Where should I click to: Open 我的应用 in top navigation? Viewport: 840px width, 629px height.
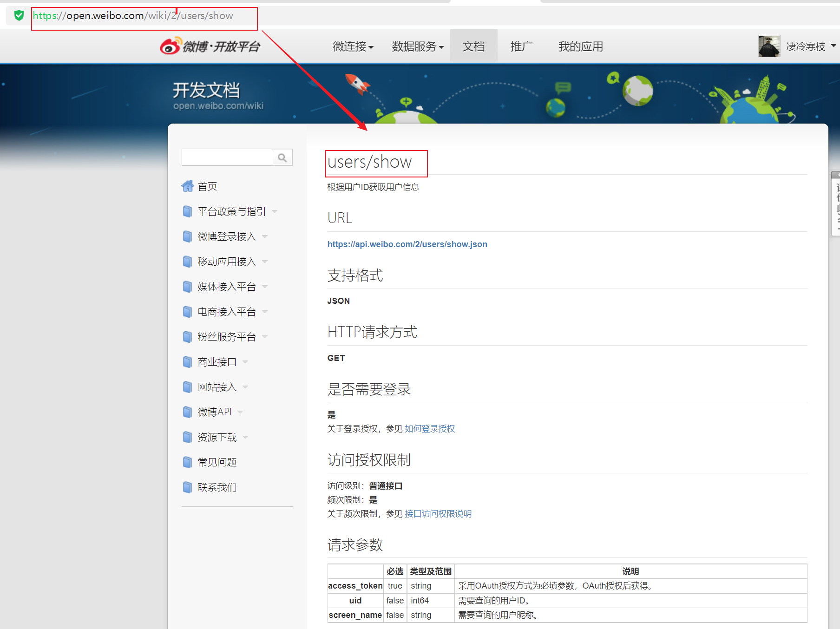(x=580, y=46)
